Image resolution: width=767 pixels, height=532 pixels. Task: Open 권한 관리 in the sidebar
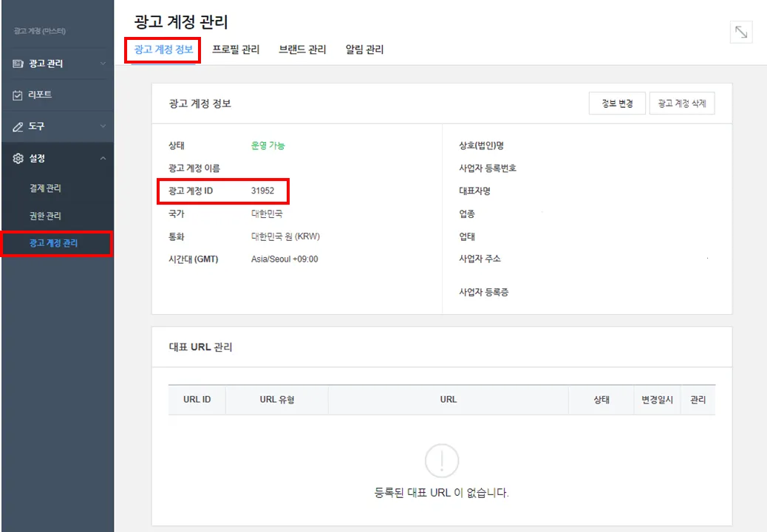coord(45,216)
